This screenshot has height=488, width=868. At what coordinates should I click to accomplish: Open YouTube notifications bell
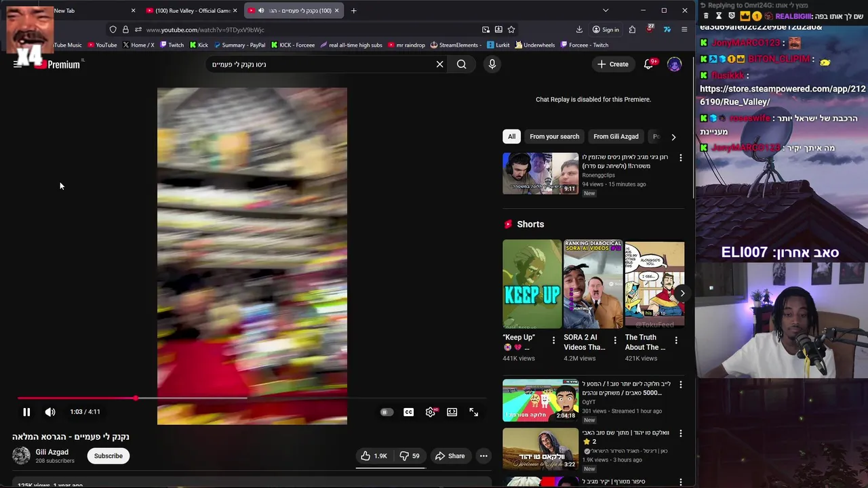coord(649,64)
